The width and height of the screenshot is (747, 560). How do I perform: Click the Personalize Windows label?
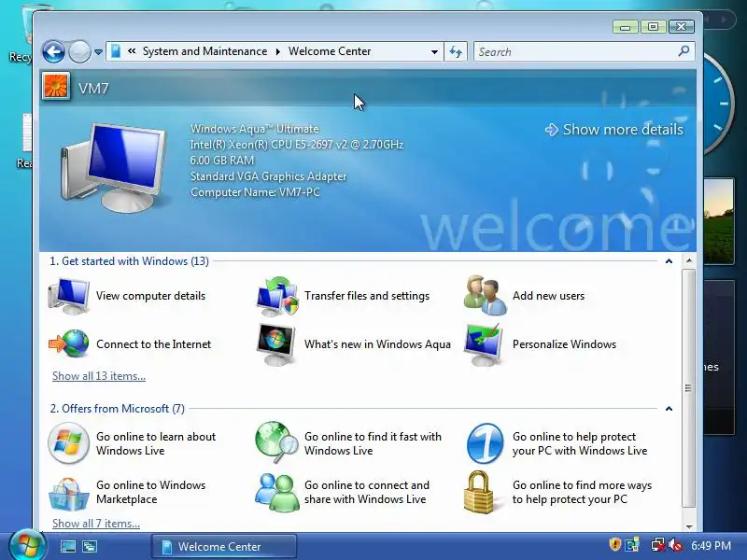pos(564,344)
